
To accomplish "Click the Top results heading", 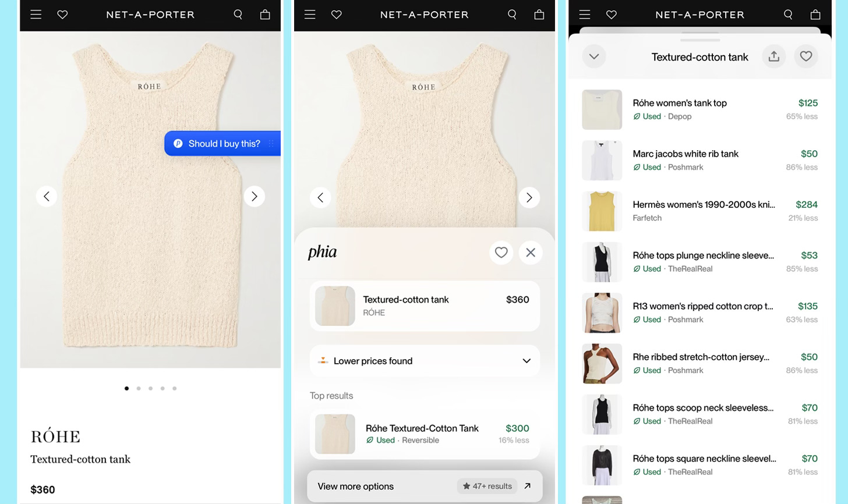I will pyautogui.click(x=331, y=396).
